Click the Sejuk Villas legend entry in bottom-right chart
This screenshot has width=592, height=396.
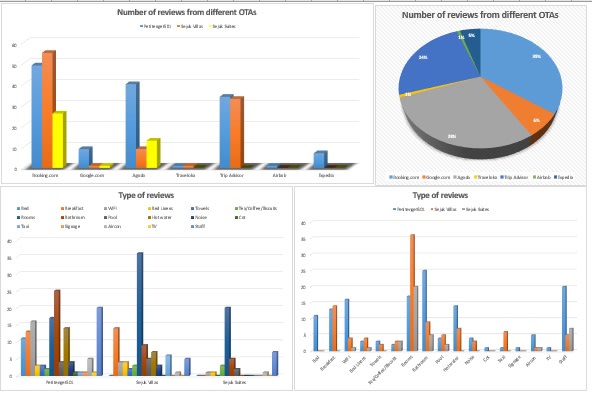[x=446, y=209]
